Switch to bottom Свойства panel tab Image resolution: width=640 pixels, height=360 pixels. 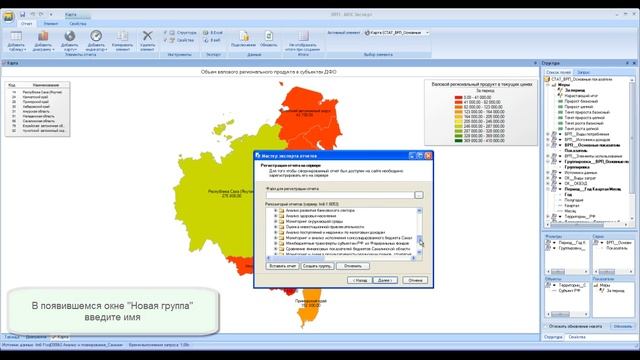(577, 337)
